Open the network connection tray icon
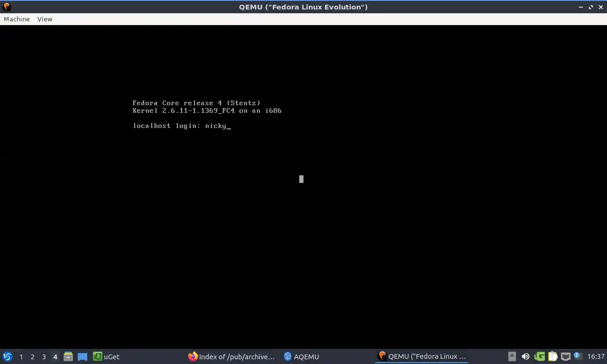This screenshot has width=607, height=364. point(565,356)
